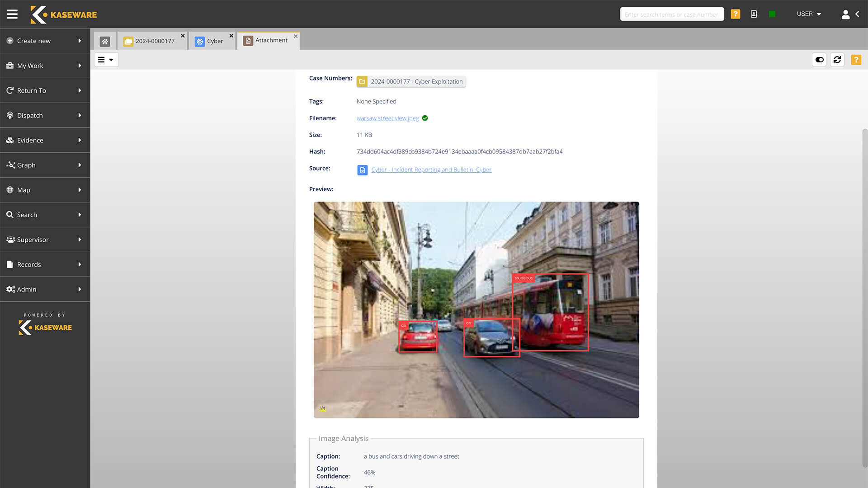This screenshot has width=868, height=488.
Task: Click the green status indicator
Action: [x=772, y=14]
